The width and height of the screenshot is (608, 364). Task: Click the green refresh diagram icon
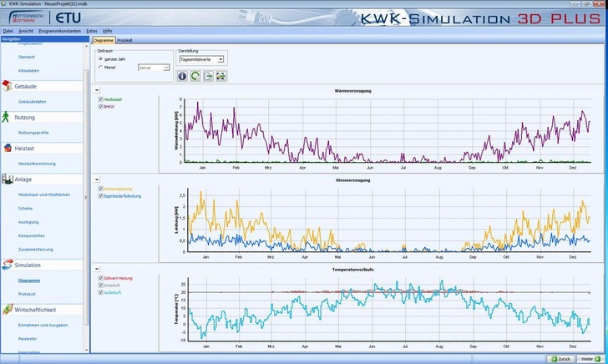195,76
